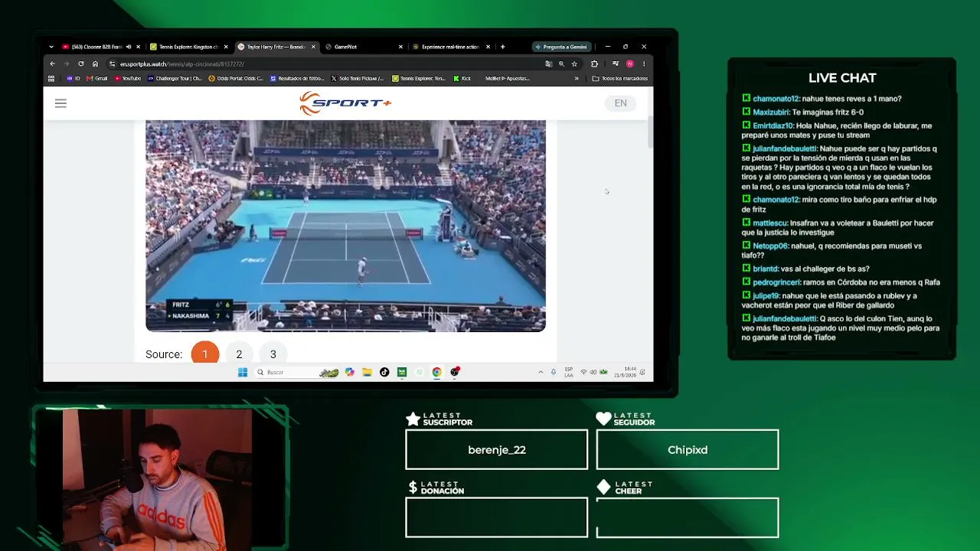The image size is (980, 551).
Task: Open the volume control in system tray
Action: 593,372
